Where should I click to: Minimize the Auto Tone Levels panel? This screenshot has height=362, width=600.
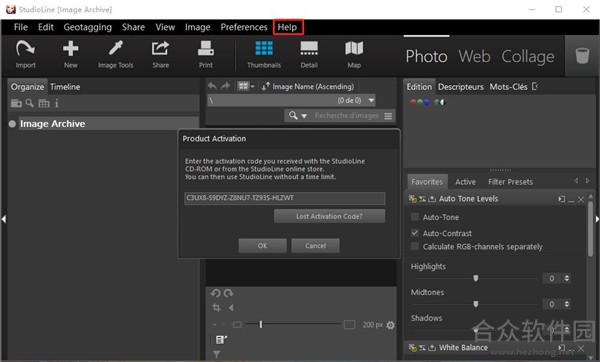[x=571, y=200]
